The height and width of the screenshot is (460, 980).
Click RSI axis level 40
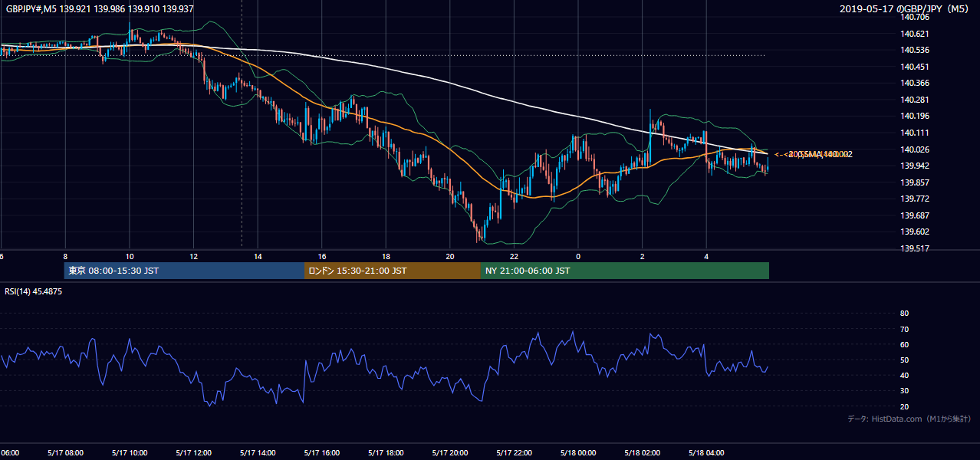point(904,375)
